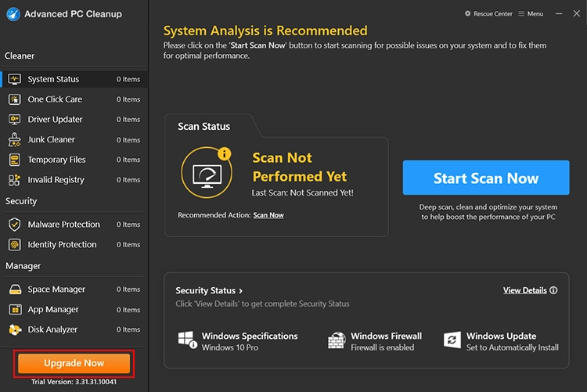Open the hamburger Menu
Viewport: 587px width, 392px height.
531,14
